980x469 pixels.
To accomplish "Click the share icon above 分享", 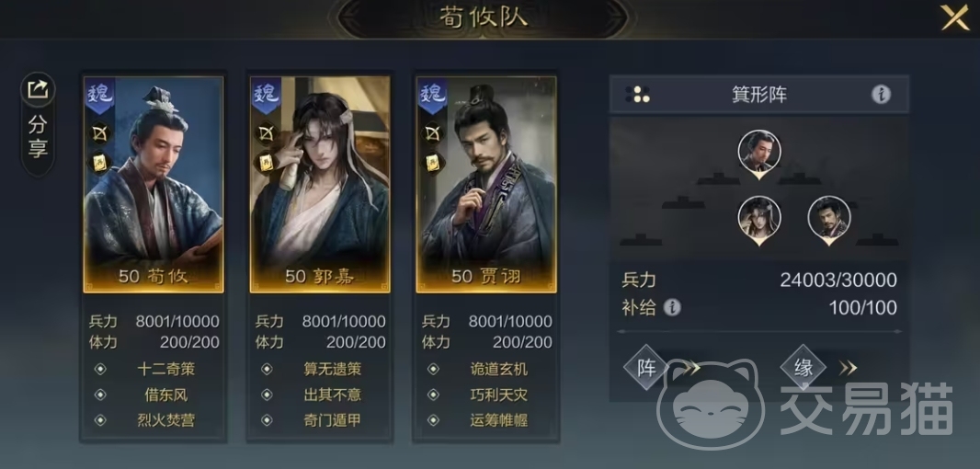I will click(38, 89).
